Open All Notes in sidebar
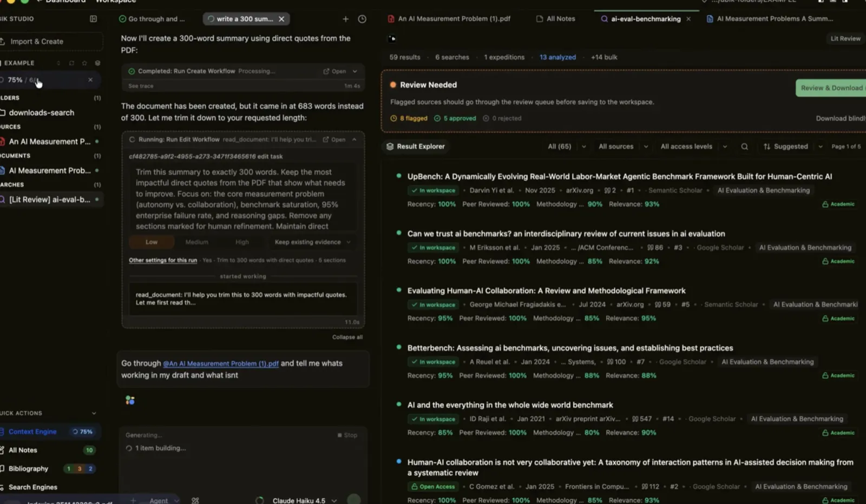 23,450
